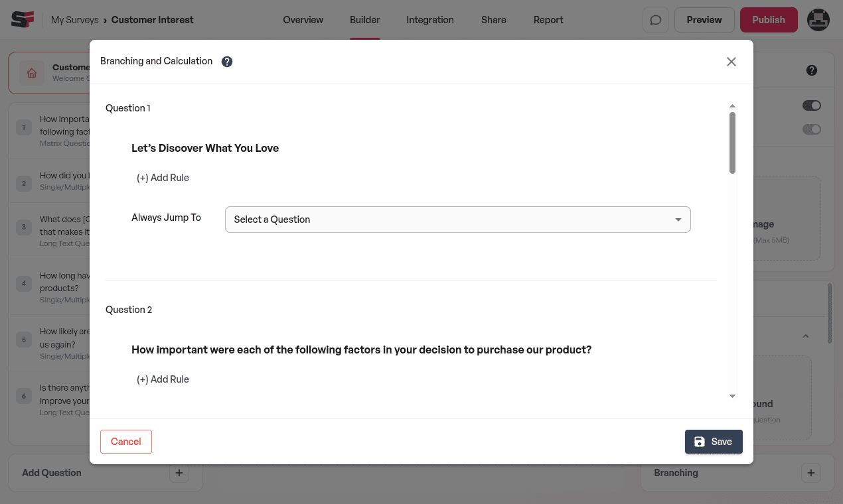The image size is (843, 504).
Task: Collapse the section chevron in right panel
Action: 806,336
